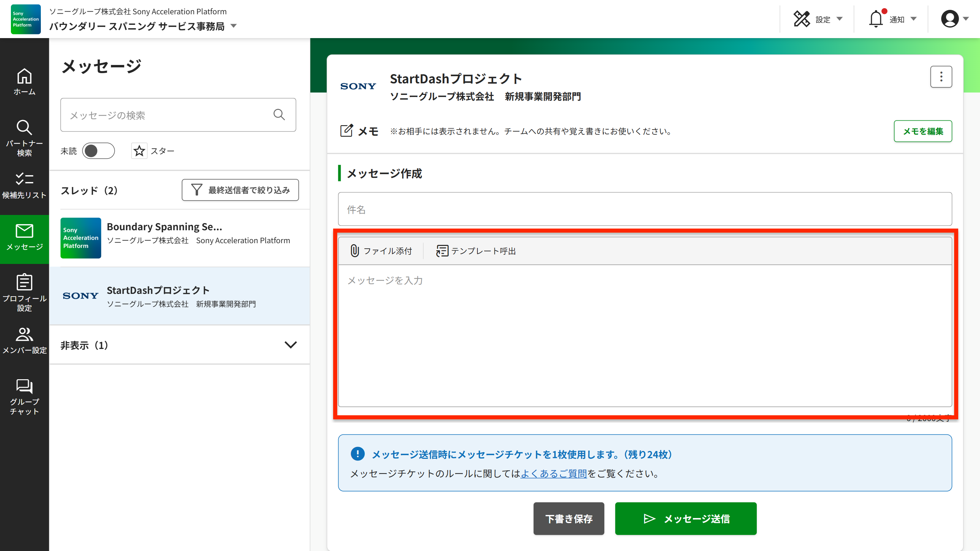Image resolution: width=980 pixels, height=551 pixels.
Task: Open the よくあるご質問 FAQ link
Action: point(554,473)
